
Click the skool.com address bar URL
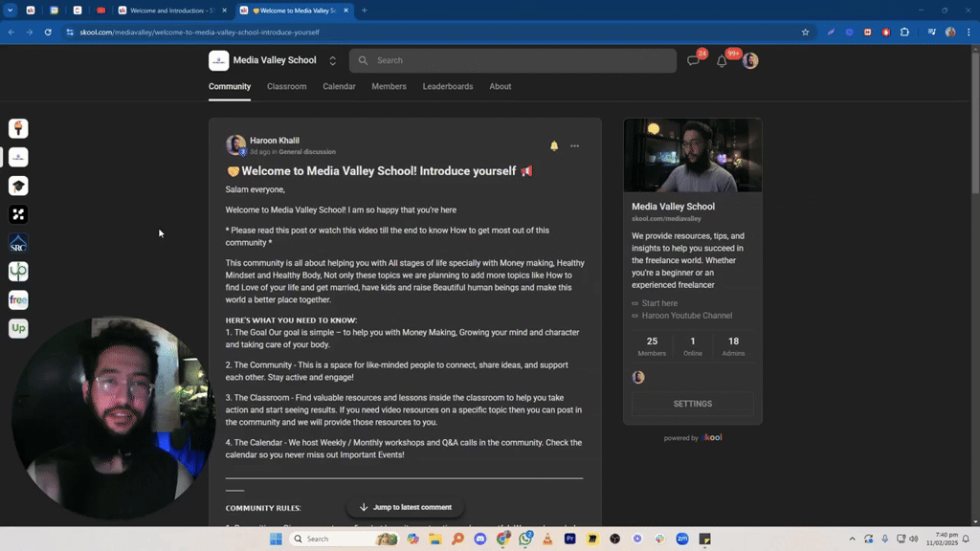[199, 32]
